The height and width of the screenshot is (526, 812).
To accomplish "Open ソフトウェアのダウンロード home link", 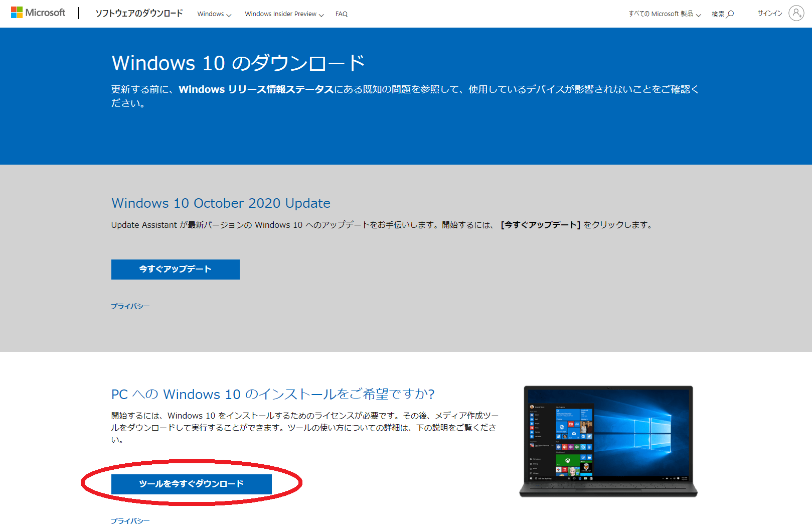I will click(139, 14).
